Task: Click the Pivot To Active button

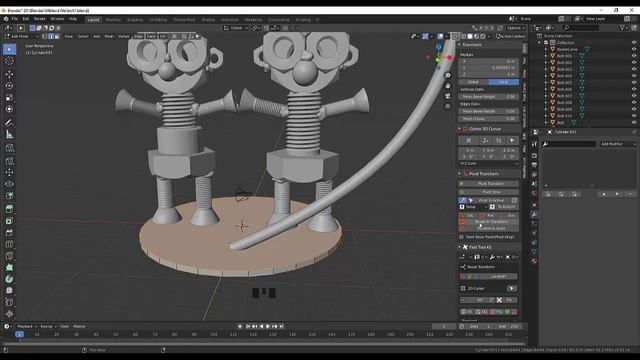Action: click(491, 200)
